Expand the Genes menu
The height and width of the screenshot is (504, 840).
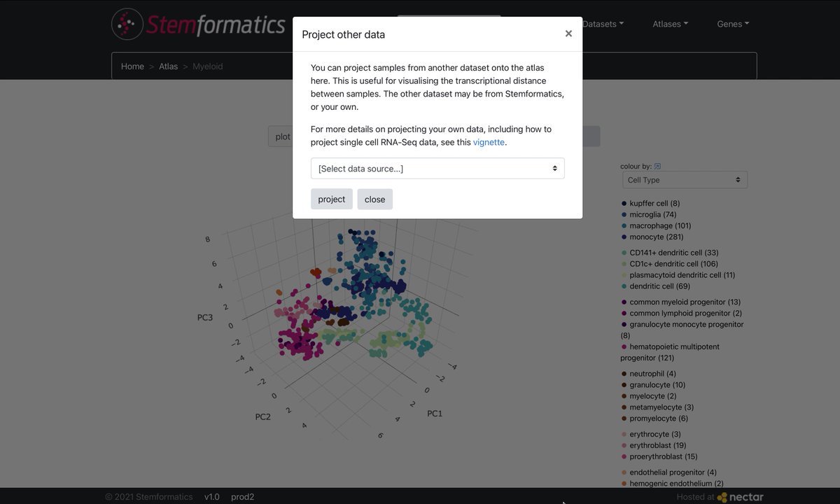(x=733, y=24)
